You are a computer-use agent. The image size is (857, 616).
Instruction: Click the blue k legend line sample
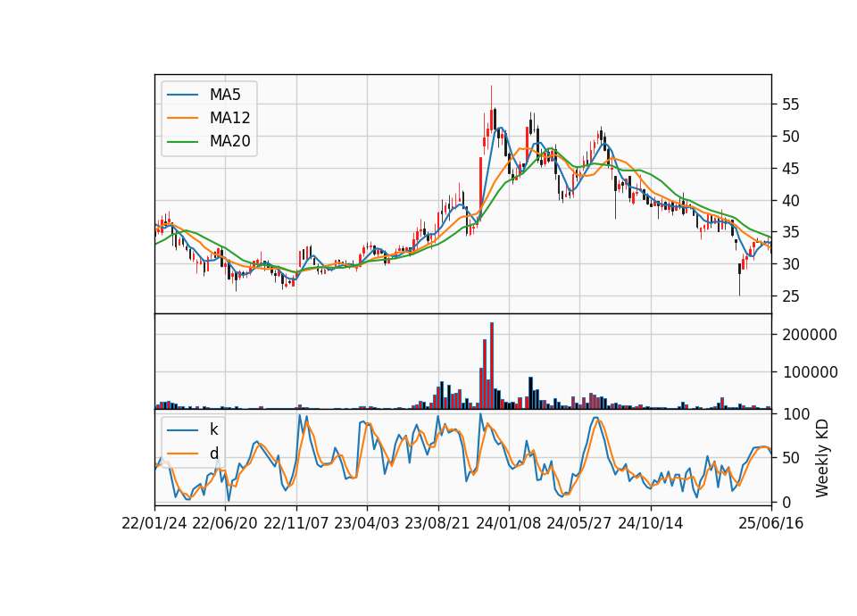click(x=182, y=430)
